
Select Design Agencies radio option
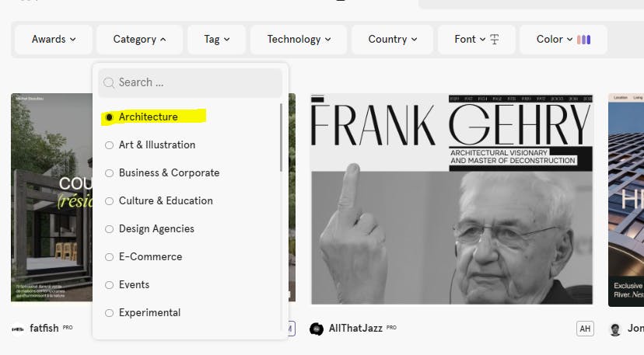tap(109, 229)
